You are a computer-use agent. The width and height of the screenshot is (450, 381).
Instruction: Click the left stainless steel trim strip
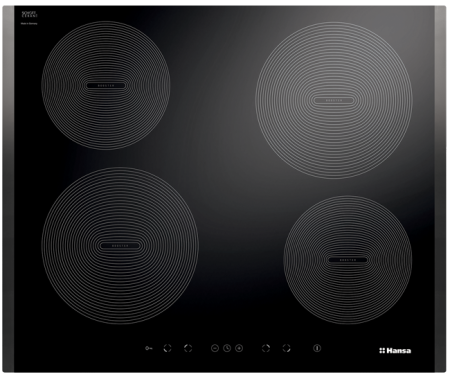tap(8, 189)
